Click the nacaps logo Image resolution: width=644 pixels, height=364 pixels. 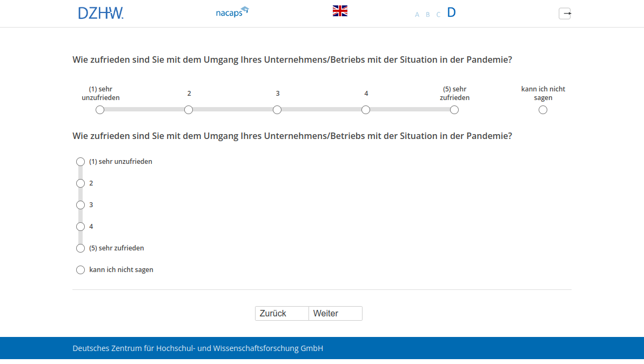tap(232, 12)
